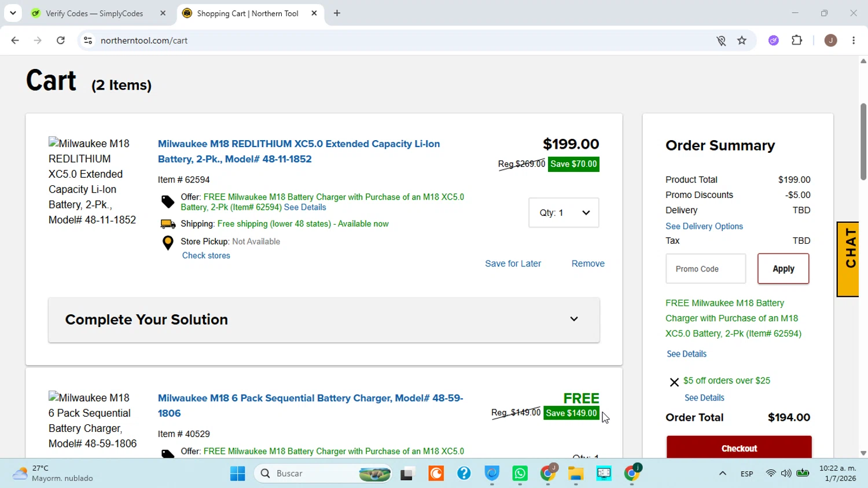
Task: Open the Windows Start menu
Action: point(237,474)
